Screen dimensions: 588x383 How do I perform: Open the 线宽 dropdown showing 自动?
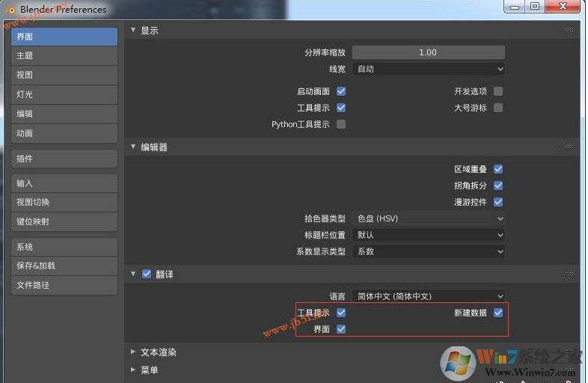(428, 69)
